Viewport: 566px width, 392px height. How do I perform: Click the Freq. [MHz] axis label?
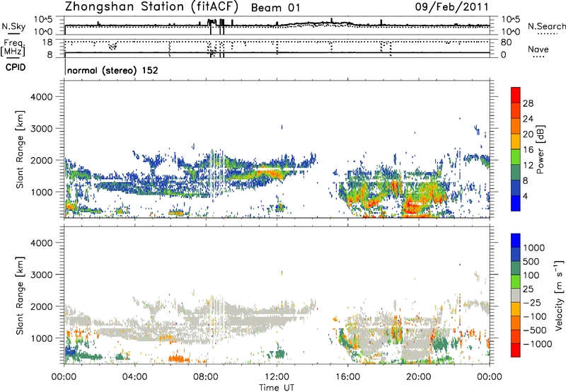point(13,48)
